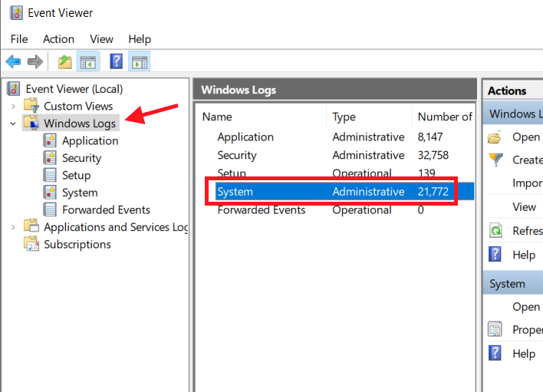The image size is (543, 392).
Task: Collapse the Windows Logs tree node
Action: 13,124
